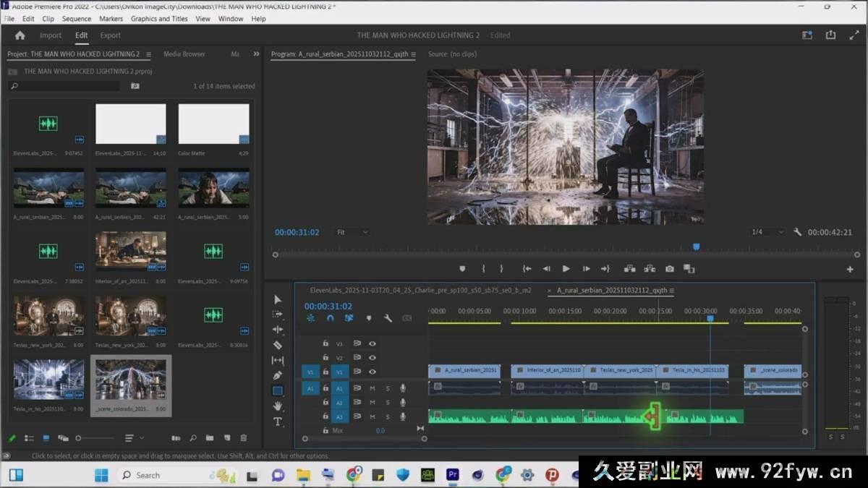Viewport: 868px width, 488px height.
Task: Activate the Hand tool
Action: pos(278,406)
